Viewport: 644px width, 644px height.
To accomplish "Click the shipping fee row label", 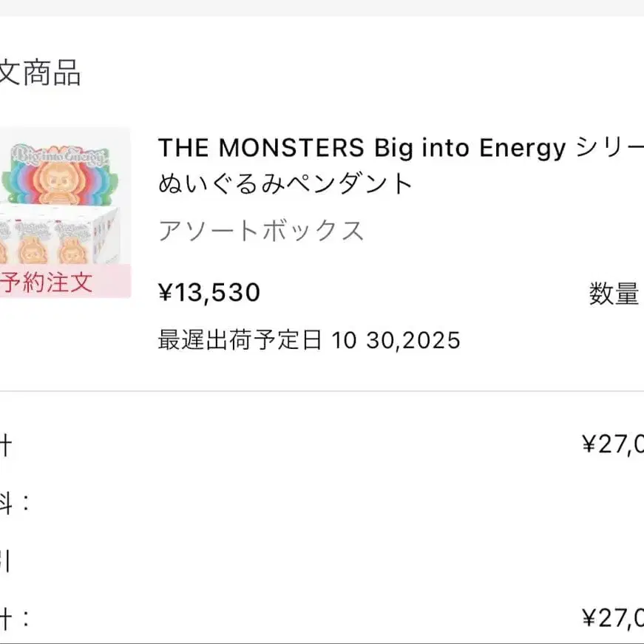I will (13, 503).
